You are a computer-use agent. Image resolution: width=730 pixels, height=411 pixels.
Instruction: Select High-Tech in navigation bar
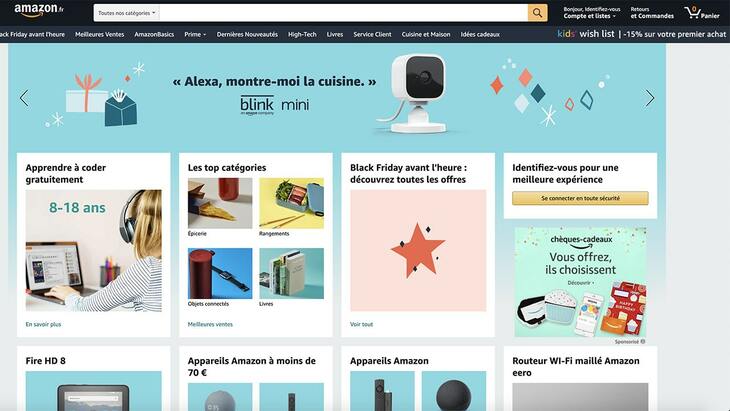click(x=302, y=34)
